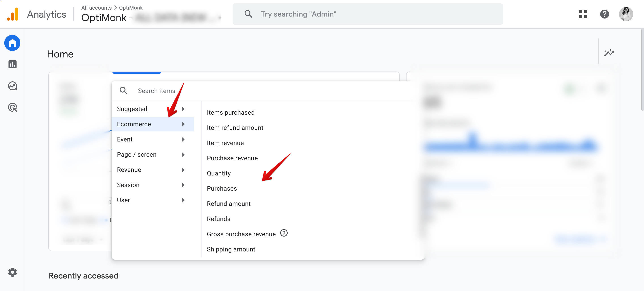Open the Home icon in the sidebar

point(12,43)
